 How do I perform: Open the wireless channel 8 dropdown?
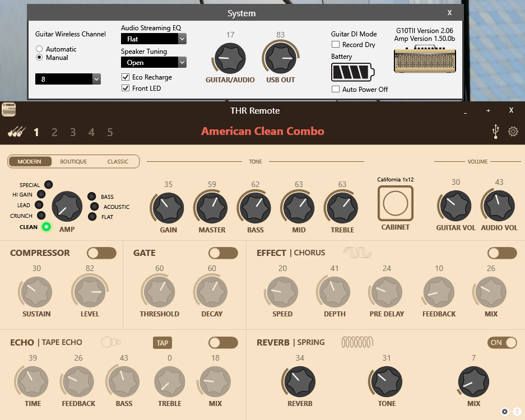[x=68, y=79]
